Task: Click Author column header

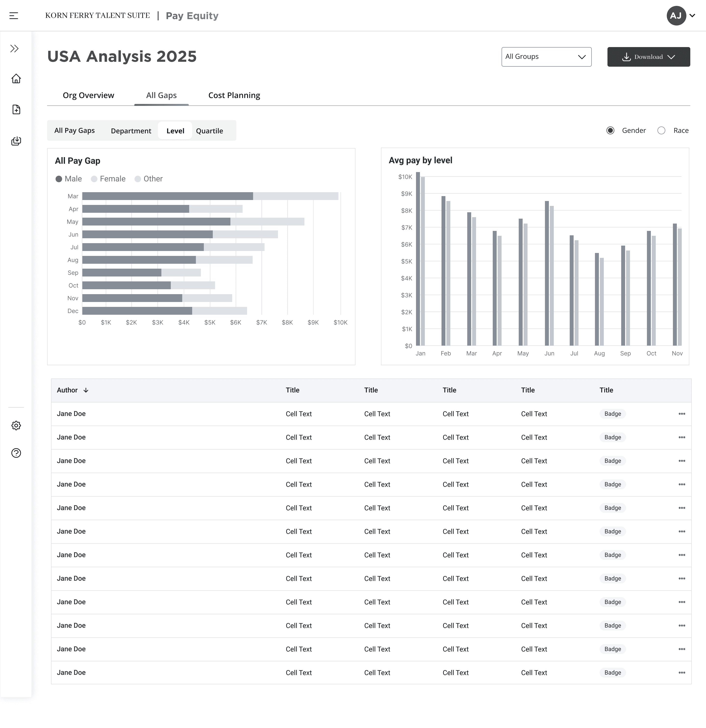Action: [67, 390]
